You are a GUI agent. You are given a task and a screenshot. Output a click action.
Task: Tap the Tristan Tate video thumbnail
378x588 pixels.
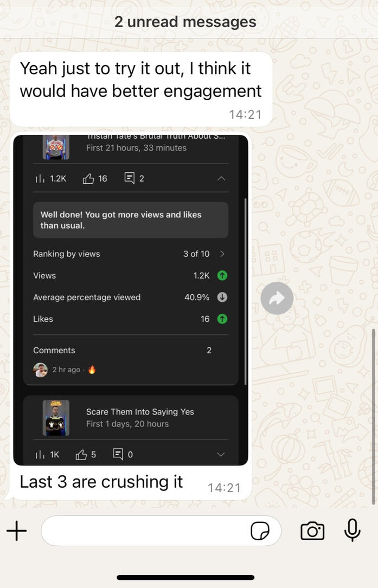click(x=56, y=147)
